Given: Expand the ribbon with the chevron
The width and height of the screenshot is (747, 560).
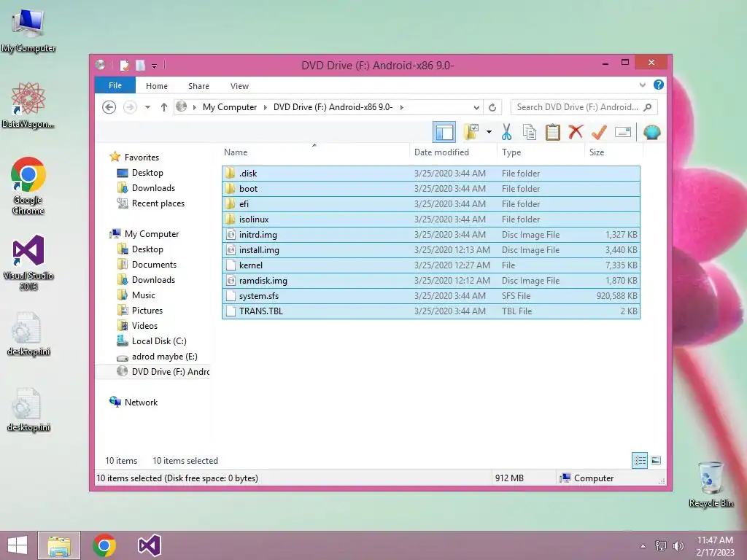Looking at the screenshot, I should pos(642,85).
